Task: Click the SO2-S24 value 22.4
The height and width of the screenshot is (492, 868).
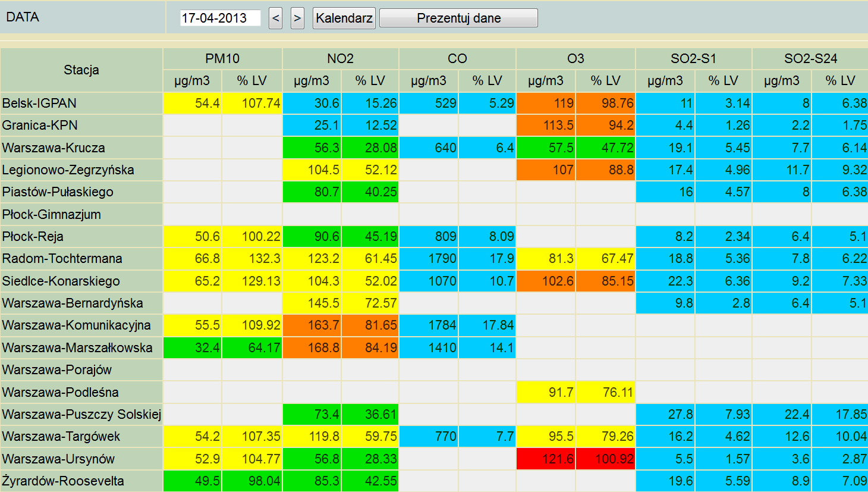Action: [x=782, y=414]
